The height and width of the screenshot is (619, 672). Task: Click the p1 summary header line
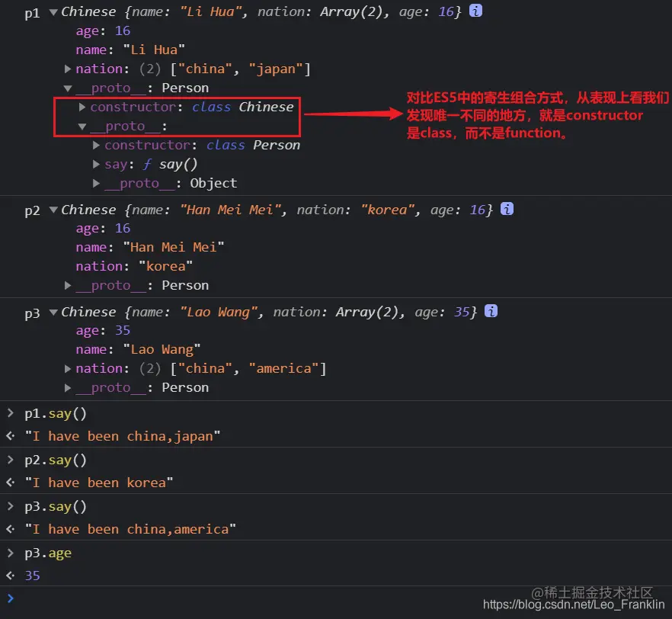coord(261,11)
